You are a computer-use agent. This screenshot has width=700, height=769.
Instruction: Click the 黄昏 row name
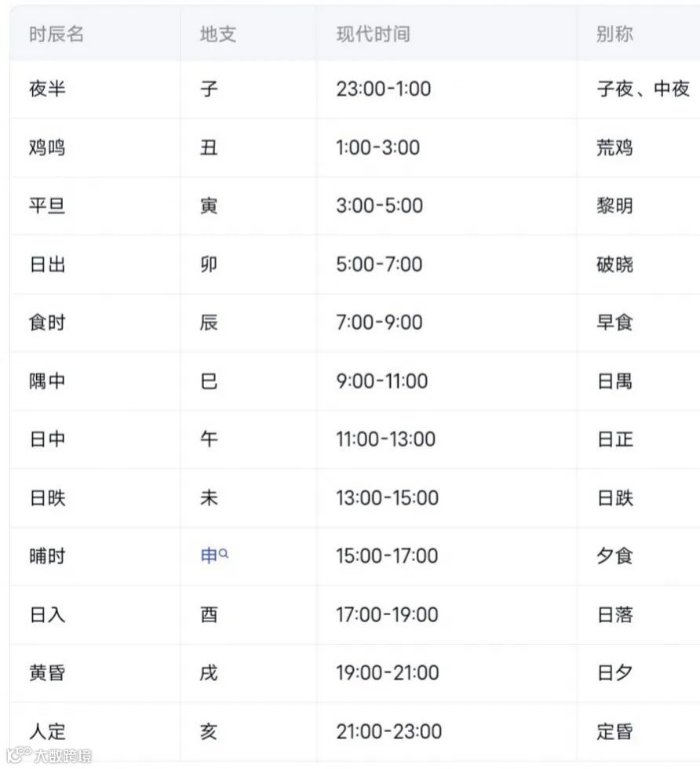click(x=47, y=672)
